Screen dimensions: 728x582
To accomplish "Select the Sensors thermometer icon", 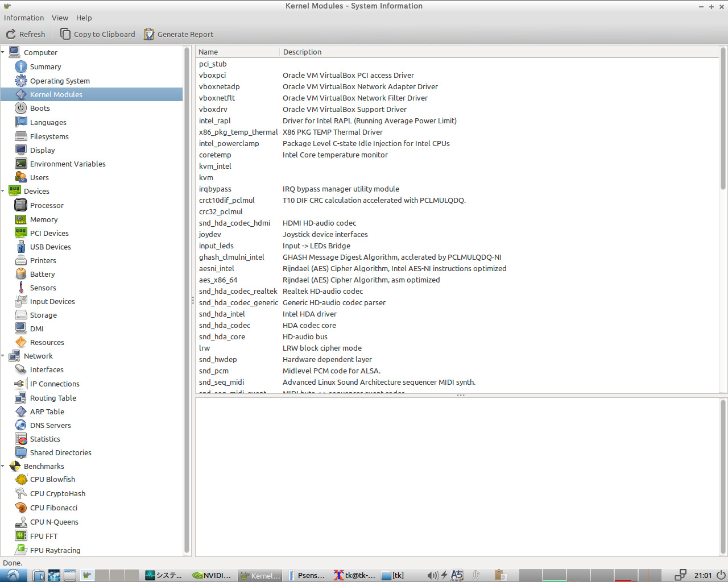I will (x=21, y=288).
